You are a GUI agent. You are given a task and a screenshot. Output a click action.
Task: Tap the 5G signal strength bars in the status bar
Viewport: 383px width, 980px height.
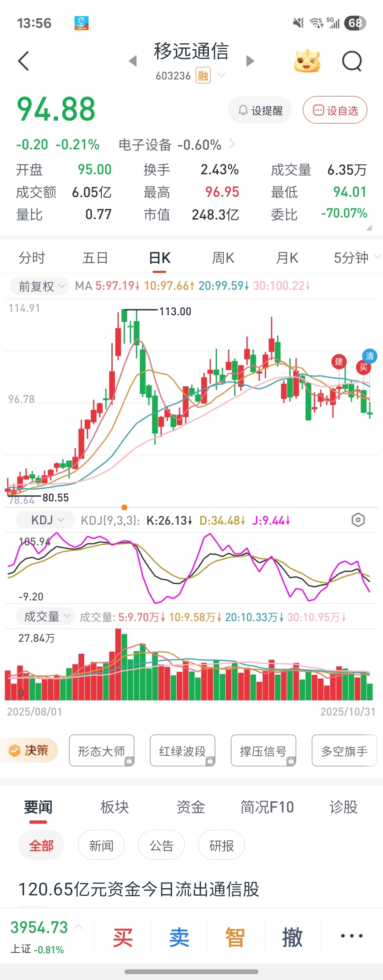tap(333, 23)
